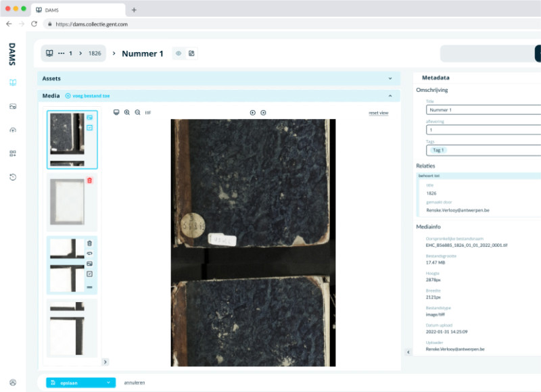
Task: Click minus icon on third thumbnail
Action: point(90,287)
